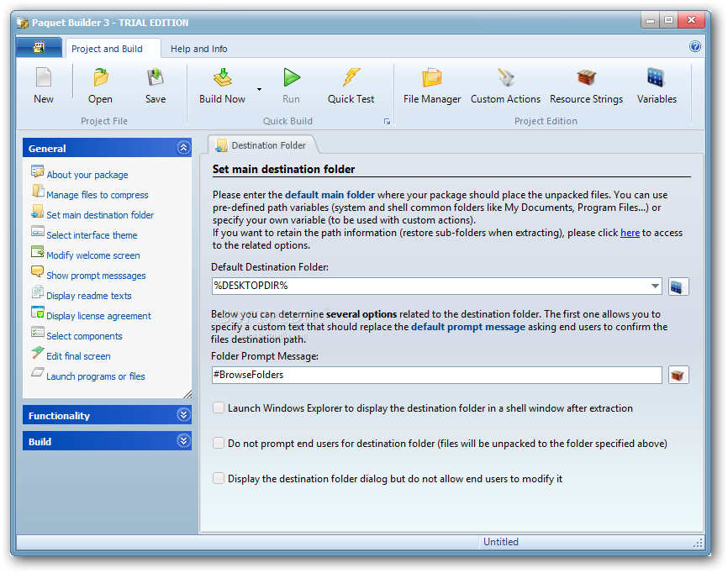The image size is (728, 573).
Task: Open the Build Now dropdown arrow
Action: [x=259, y=89]
